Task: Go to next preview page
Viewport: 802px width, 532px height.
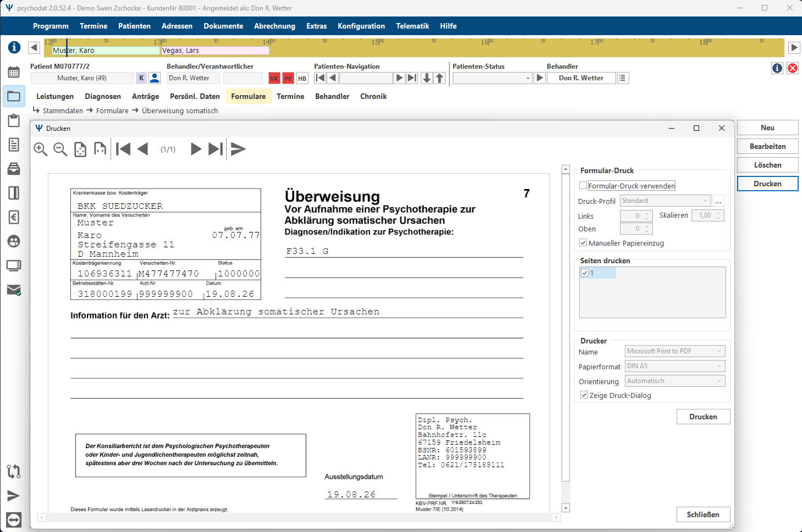Action: [x=196, y=149]
